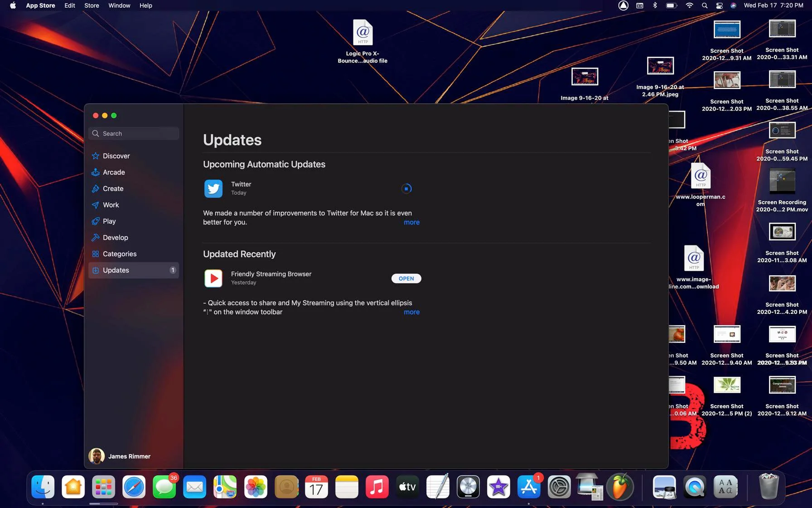Open Safari from the Dock
The height and width of the screenshot is (508, 812).
point(134,487)
